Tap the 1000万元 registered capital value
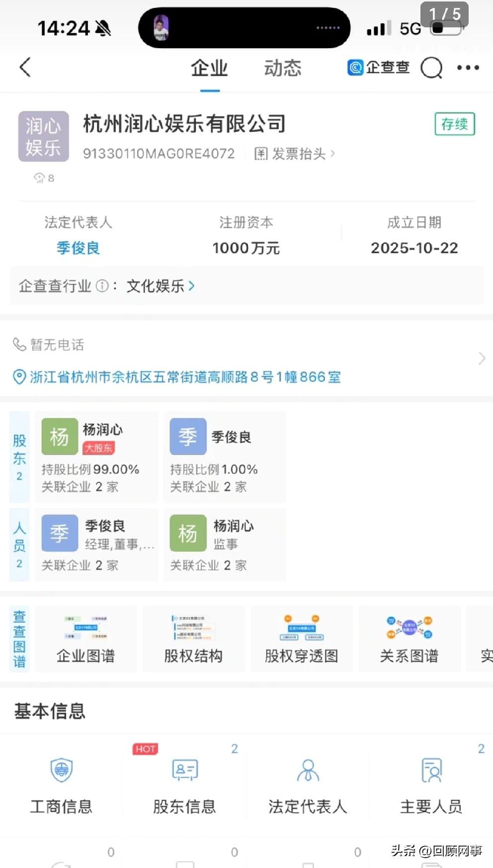 [246, 248]
